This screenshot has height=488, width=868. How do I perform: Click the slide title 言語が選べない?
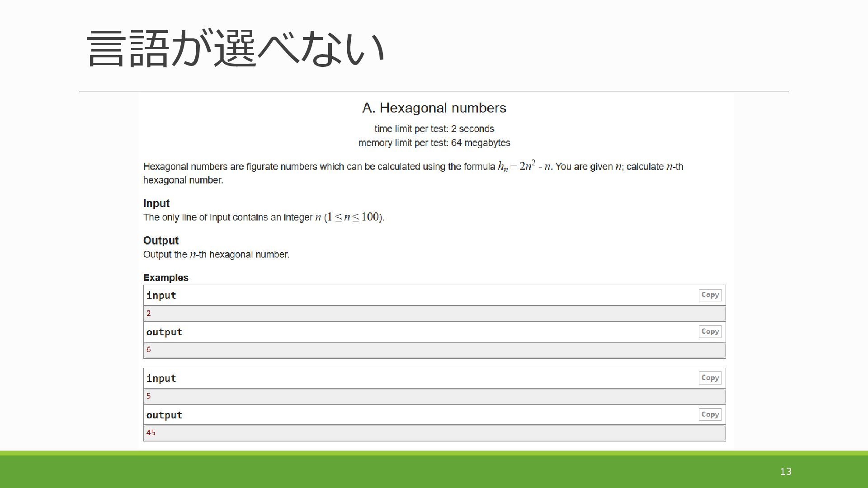coord(236,49)
